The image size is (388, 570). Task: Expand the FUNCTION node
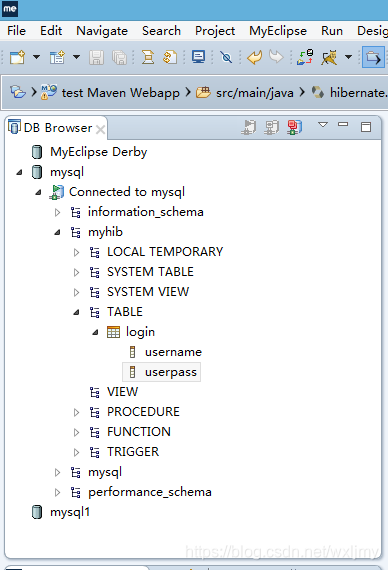76,432
